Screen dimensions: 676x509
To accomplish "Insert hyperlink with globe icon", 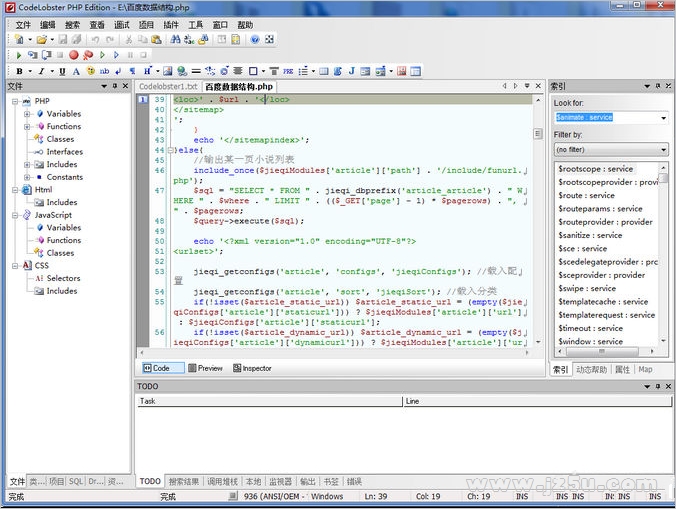I will pos(182,71).
